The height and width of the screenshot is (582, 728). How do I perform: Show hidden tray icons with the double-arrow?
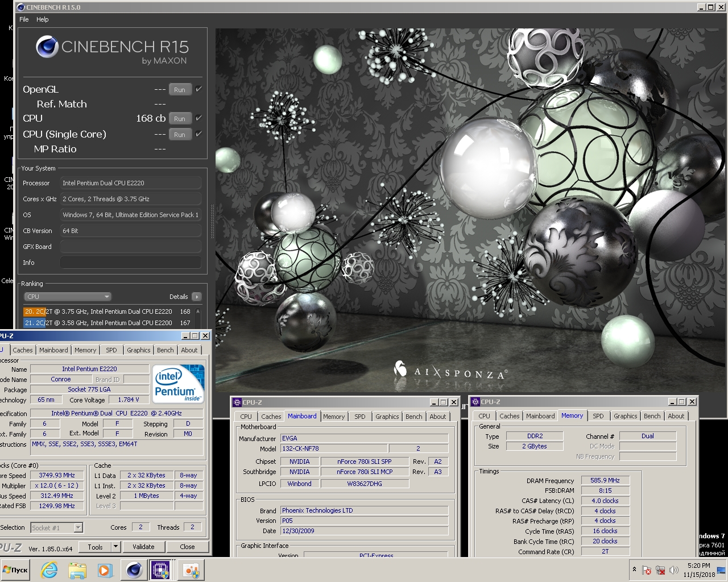[634, 569]
